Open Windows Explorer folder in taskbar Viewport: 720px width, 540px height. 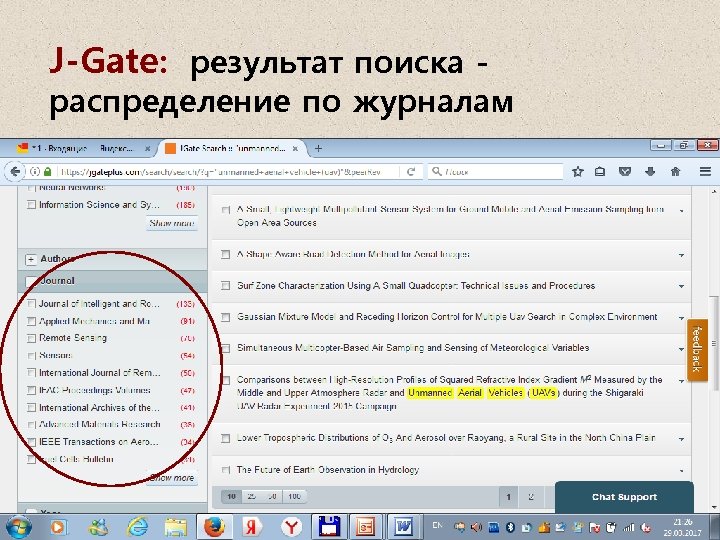click(x=176, y=527)
